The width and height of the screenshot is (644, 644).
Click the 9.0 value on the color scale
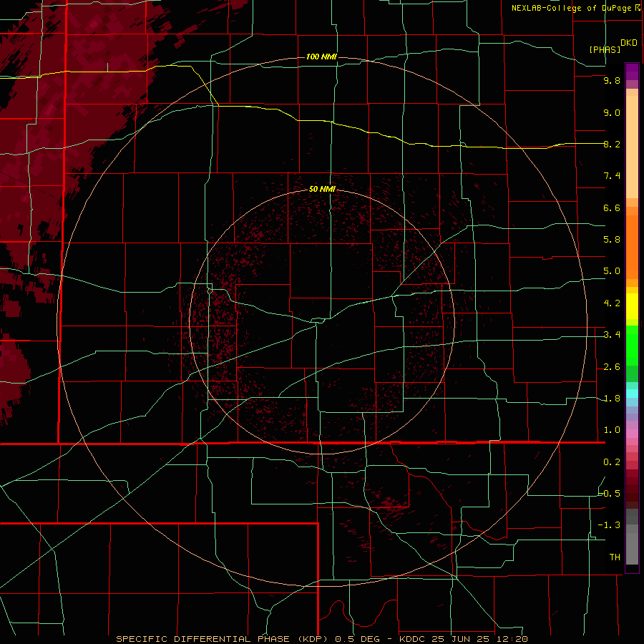[x=612, y=112]
